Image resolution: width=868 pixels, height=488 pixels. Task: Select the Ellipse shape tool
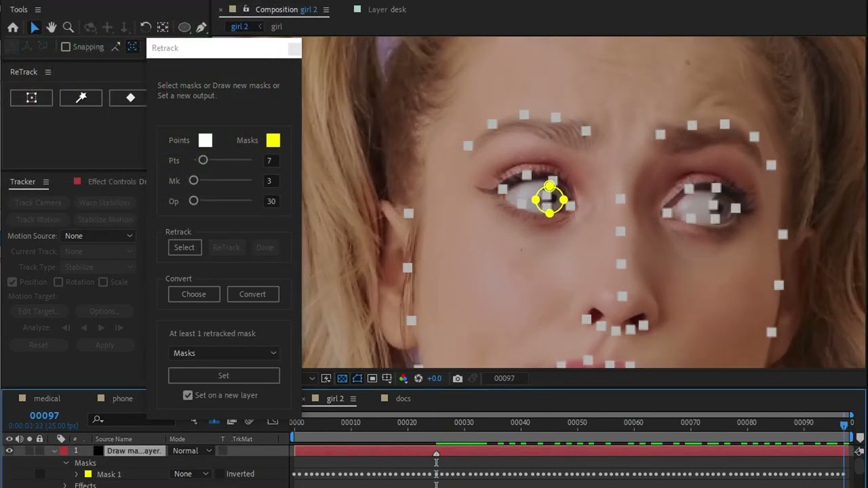(184, 28)
